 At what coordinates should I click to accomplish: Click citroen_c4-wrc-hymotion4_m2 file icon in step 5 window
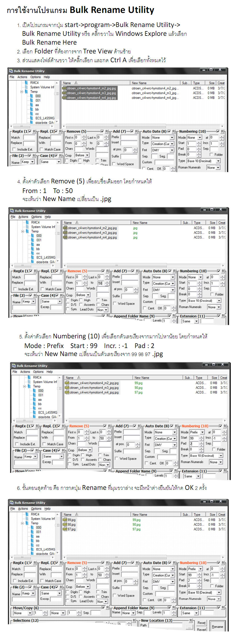(x=67, y=383)
